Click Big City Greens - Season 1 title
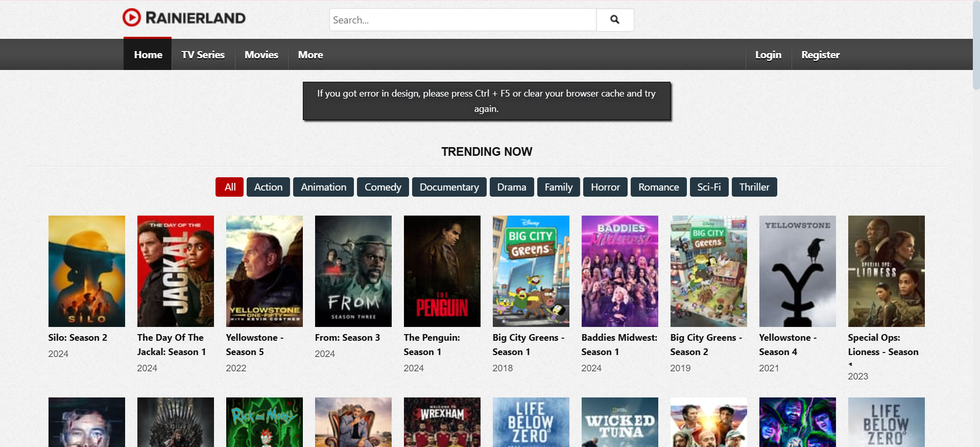980x447 pixels. 529,345
